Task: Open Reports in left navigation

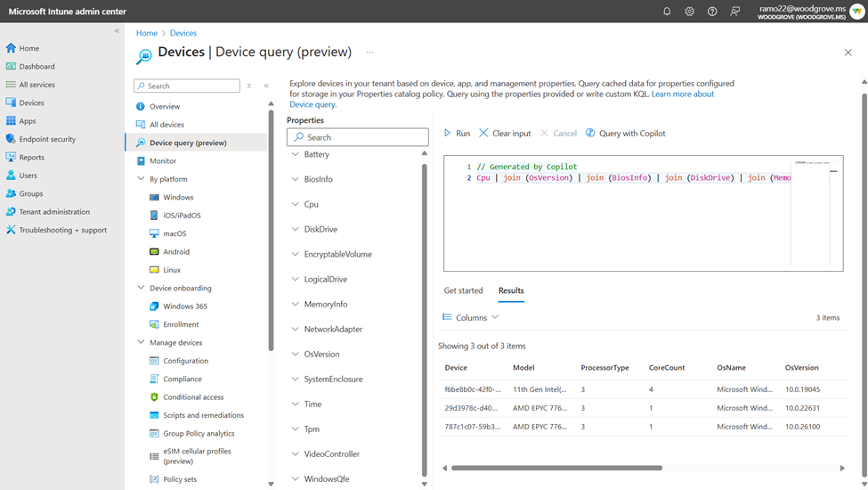Action: pyautogui.click(x=31, y=157)
